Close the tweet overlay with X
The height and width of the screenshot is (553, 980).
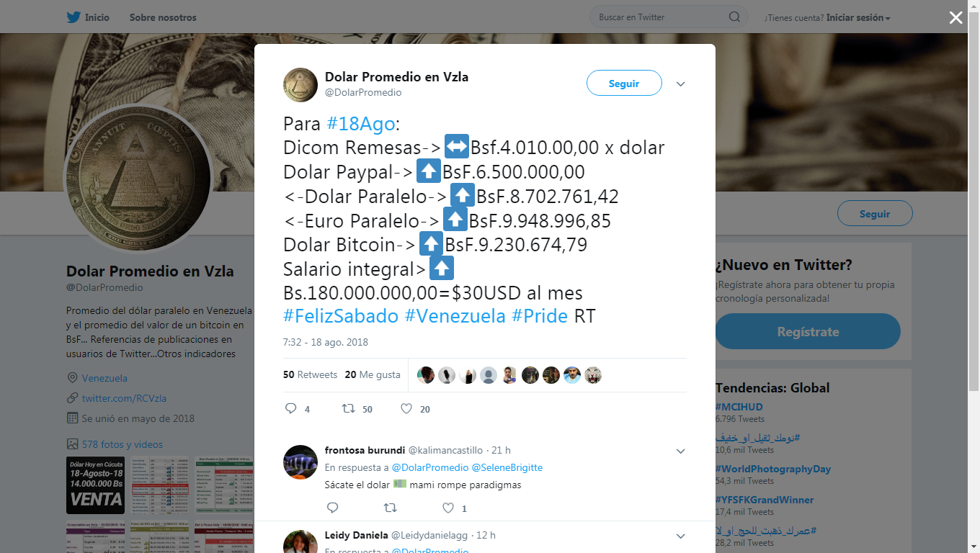pos(955,18)
